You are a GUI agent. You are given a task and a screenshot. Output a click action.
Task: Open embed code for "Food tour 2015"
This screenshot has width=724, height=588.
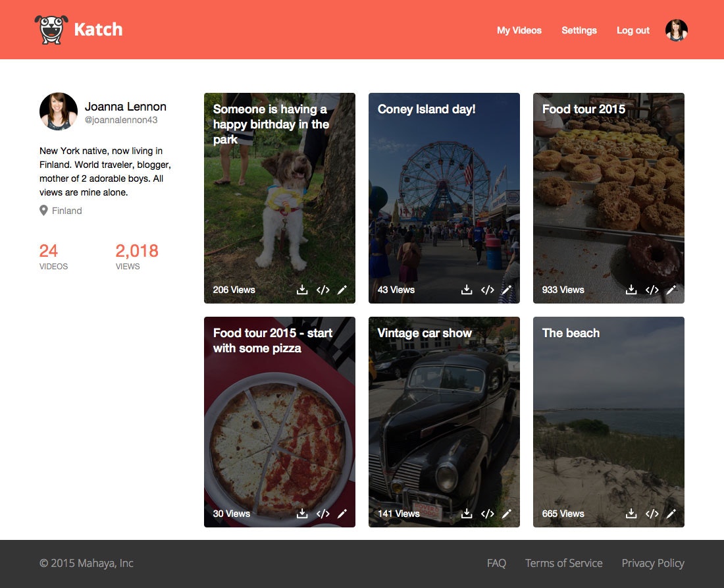click(x=652, y=289)
